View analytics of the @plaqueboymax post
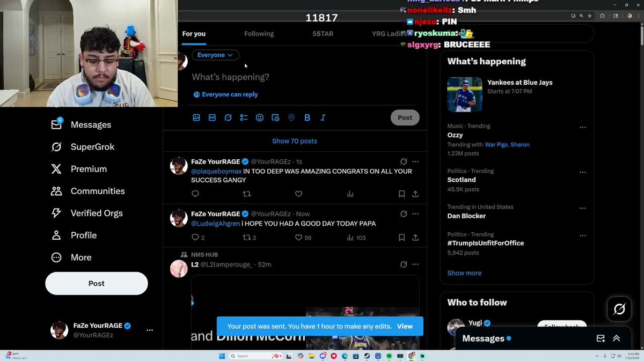The height and width of the screenshot is (362, 644). 350,194
